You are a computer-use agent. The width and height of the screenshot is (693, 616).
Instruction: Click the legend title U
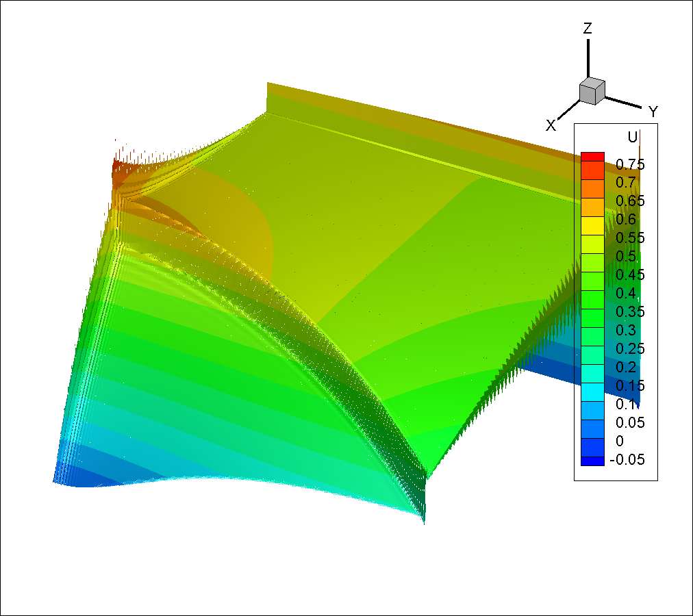(x=633, y=137)
